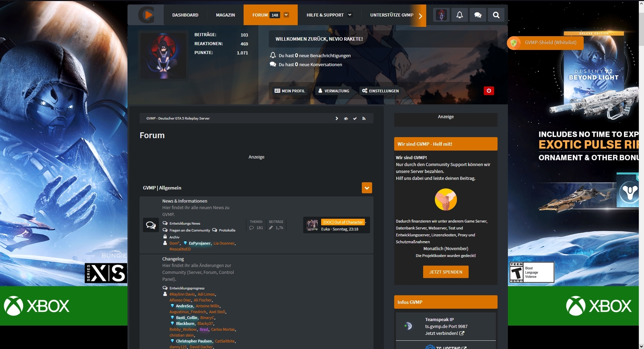Click the donation hands icon
The height and width of the screenshot is (349, 644).
[x=446, y=199]
